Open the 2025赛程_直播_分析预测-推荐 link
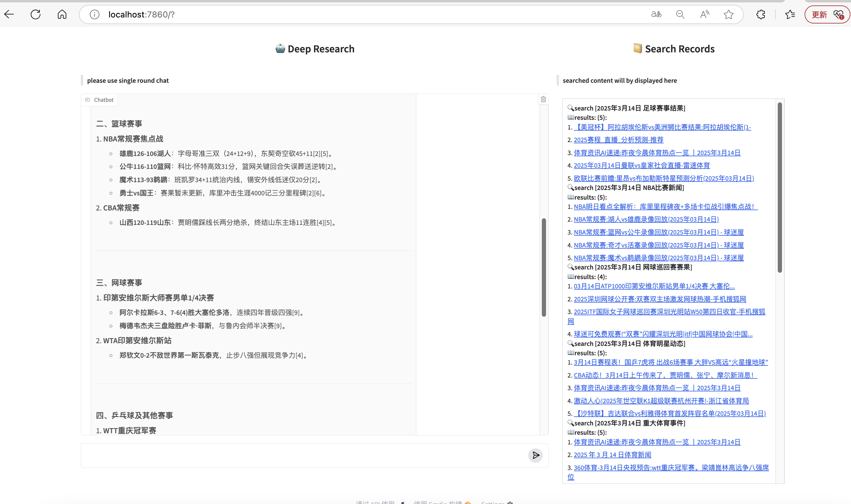This screenshot has height=504, width=851. [x=618, y=140]
